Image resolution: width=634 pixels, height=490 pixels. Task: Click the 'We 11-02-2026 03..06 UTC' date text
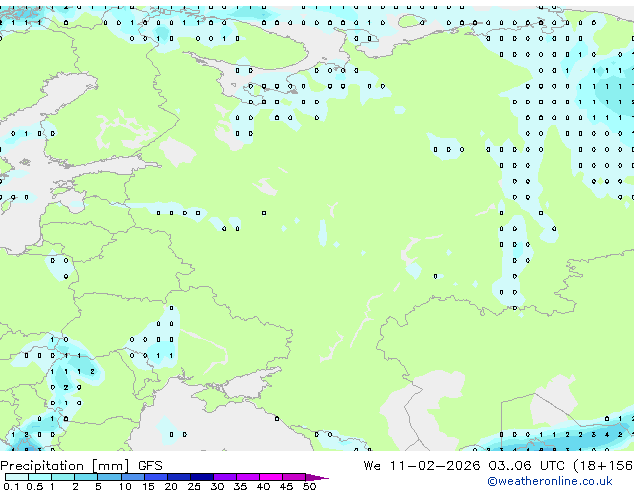464,466
